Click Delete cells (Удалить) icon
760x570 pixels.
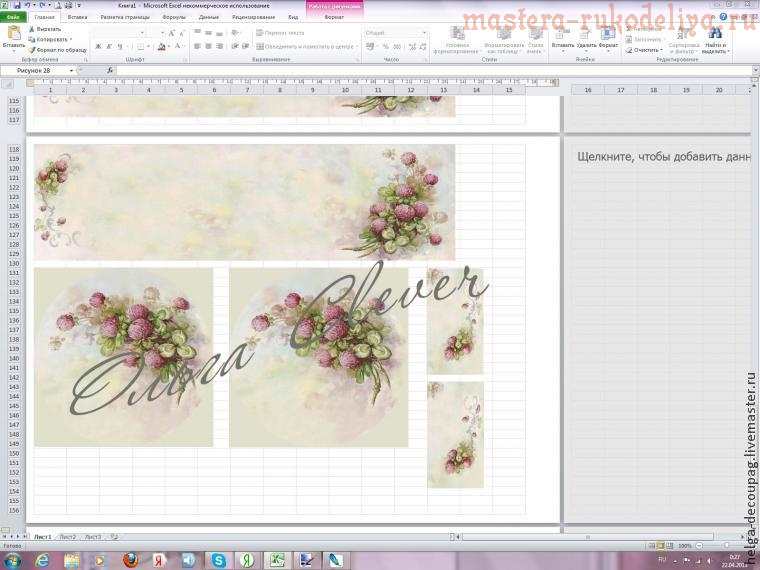[586, 39]
